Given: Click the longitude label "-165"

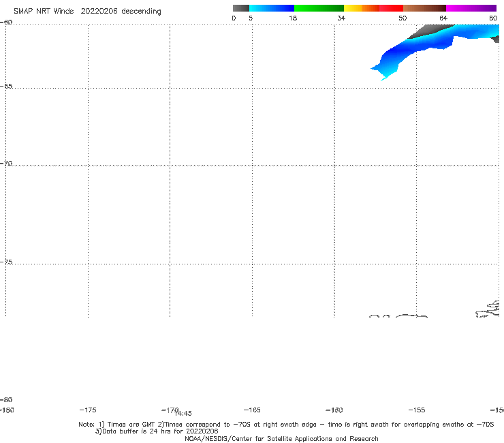Looking at the screenshot, I should coord(252,410).
